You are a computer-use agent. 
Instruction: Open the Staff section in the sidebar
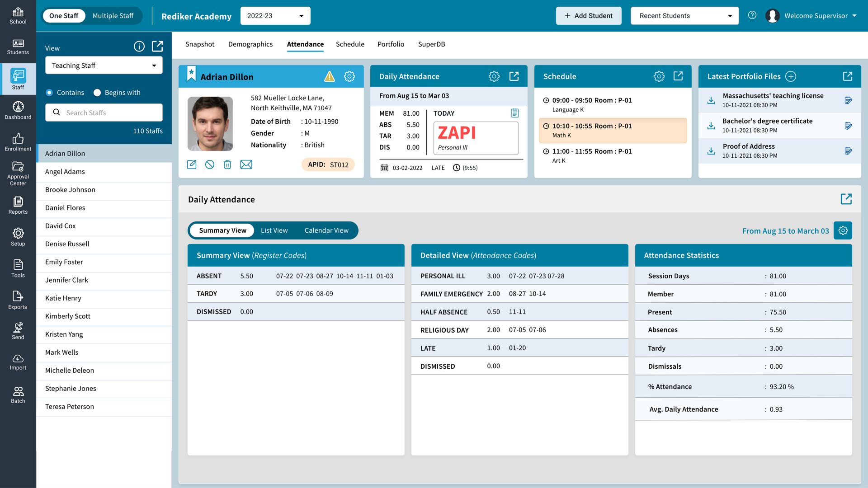[x=18, y=79]
